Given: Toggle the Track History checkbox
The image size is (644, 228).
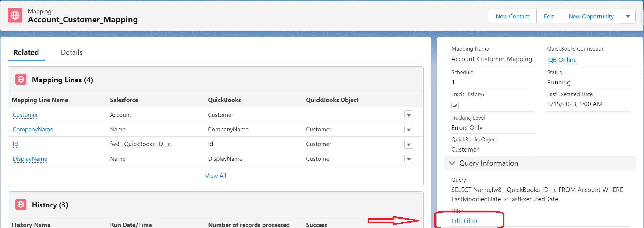Looking at the screenshot, I should click(x=455, y=106).
